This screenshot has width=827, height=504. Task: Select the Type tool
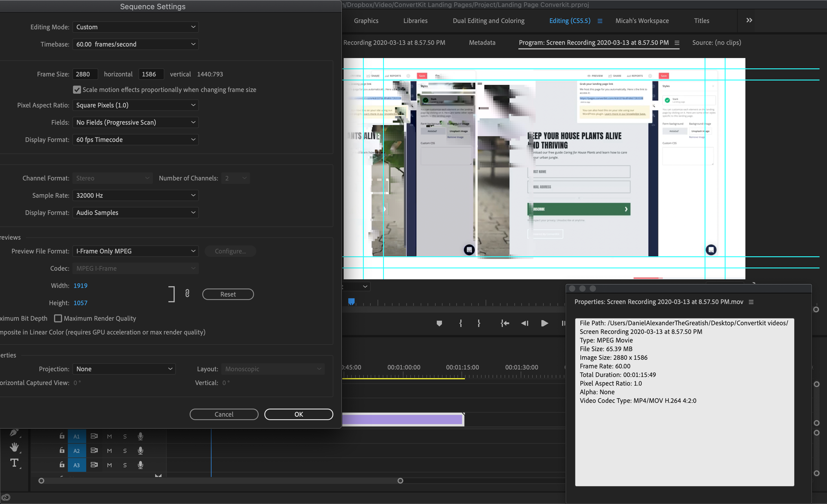pos(14,463)
